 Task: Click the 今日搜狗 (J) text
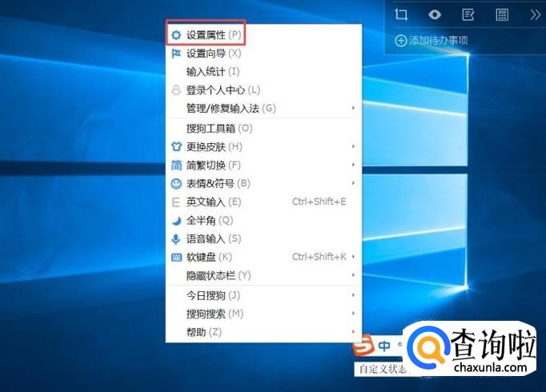pyautogui.click(x=213, y=296)
